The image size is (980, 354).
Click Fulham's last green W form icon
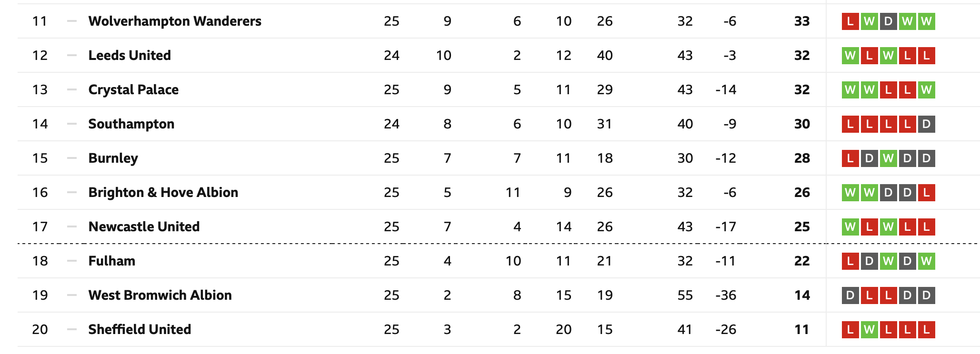927,261
